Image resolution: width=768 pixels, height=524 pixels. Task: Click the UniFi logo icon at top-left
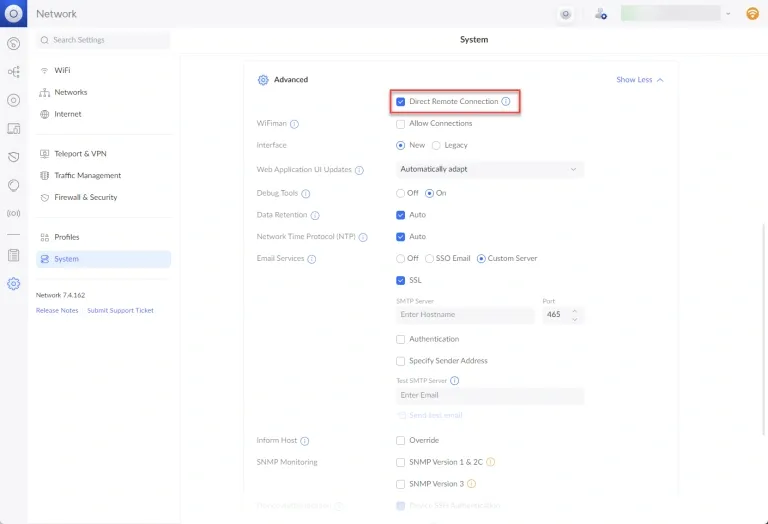[x=13, y=14]
